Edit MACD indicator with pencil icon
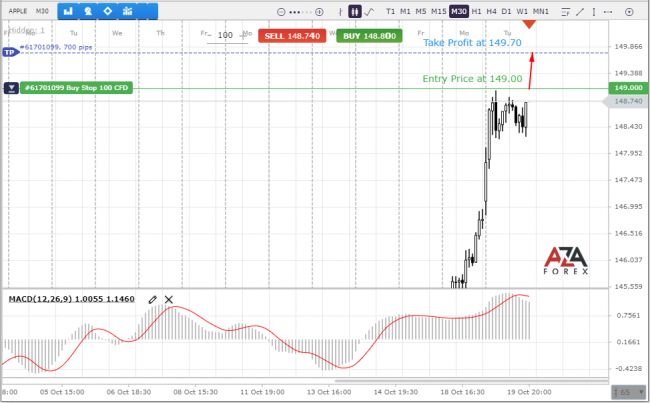Viewport: 650px width, 403px height. point(153,299)
